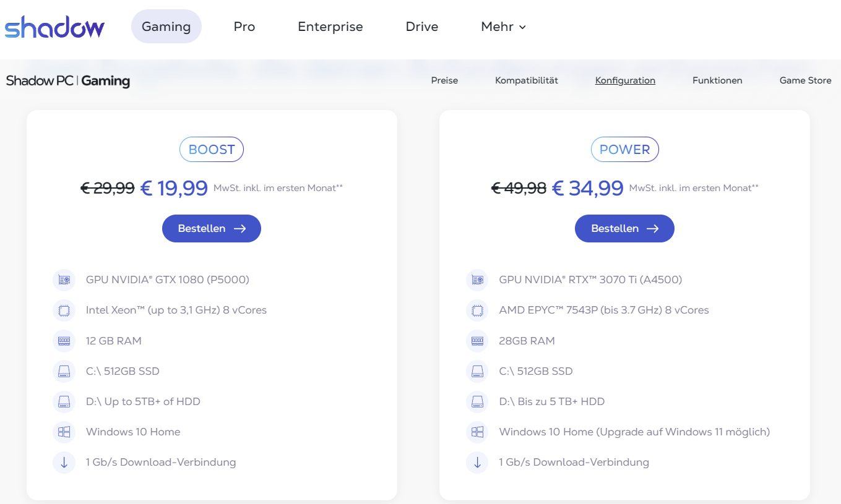Click C:\ 512GB SSD text in BOOST card

[x=123, y=371]
